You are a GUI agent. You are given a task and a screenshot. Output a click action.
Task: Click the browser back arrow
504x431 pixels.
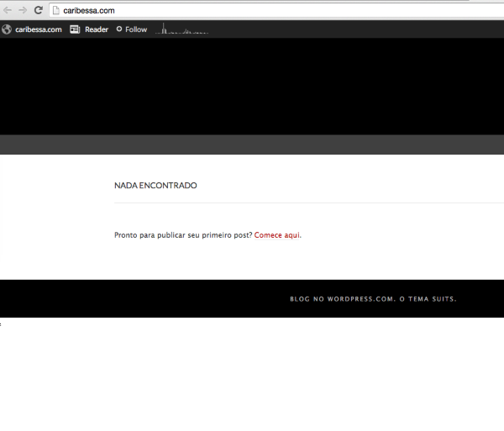tap(7, 10)
